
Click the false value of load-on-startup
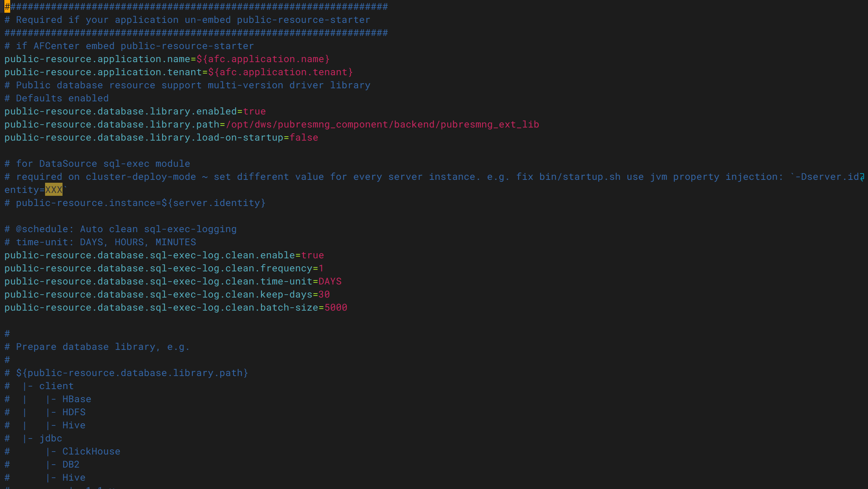point(304,137)
